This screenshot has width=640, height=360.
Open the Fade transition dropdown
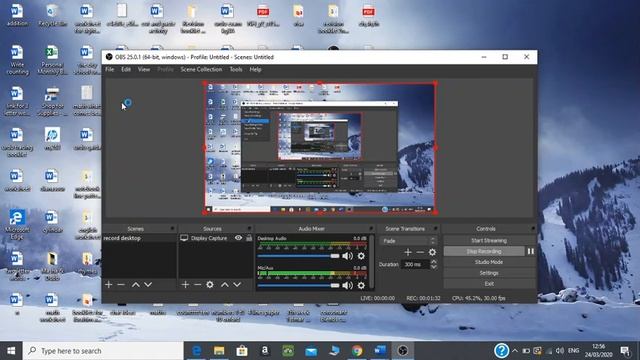408,241
